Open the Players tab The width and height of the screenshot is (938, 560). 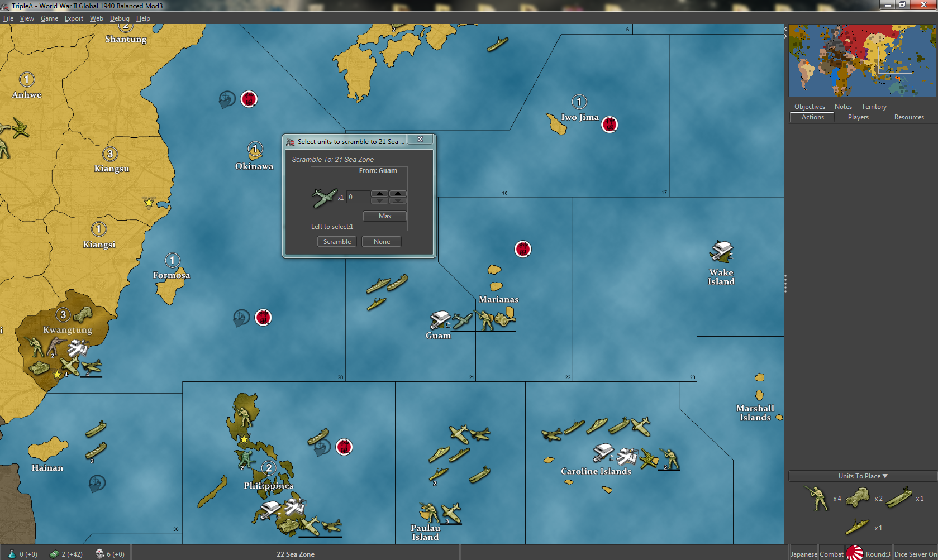coord(858,117)
